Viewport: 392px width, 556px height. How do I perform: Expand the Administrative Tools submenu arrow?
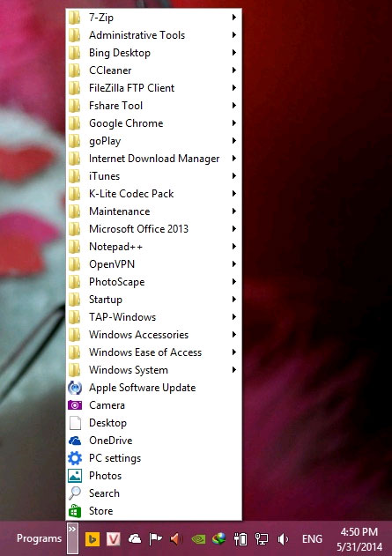click(x=234, y=34)
